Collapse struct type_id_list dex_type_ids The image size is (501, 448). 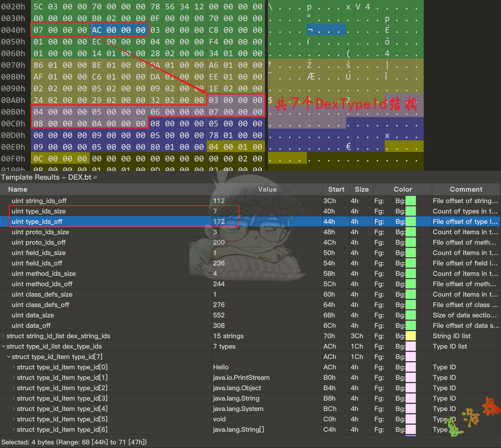tap(3, 346)
